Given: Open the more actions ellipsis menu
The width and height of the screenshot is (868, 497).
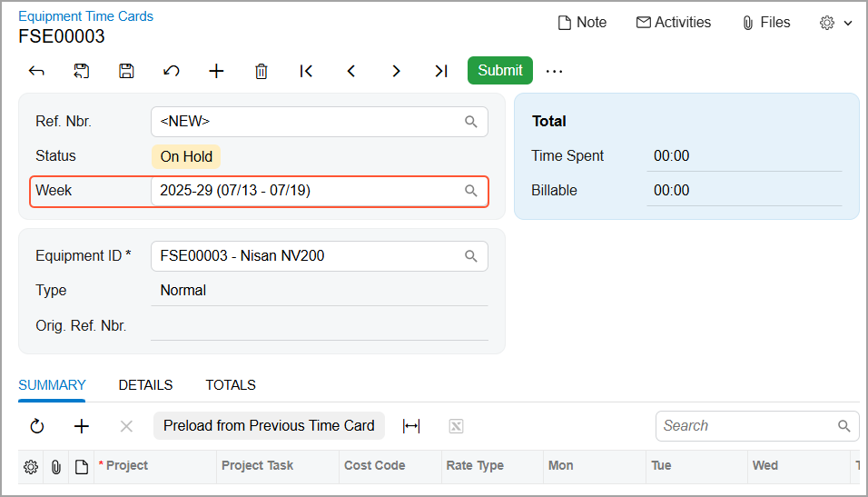Looking at the screenshot, I should pos(554,71).
